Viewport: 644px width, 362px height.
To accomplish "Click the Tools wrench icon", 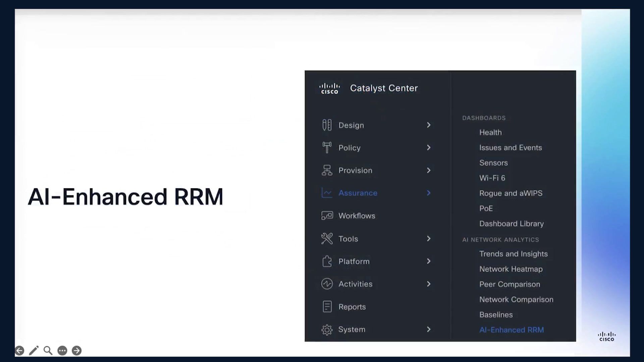I will coord(327,239).
